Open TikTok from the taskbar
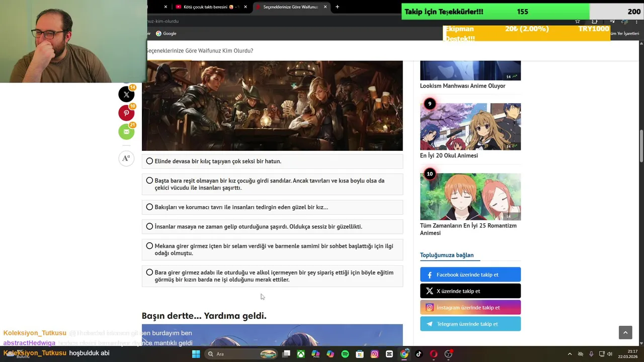The width and height of the screenshot is (644, 362). pyautogui.click(x=419, y=354)
